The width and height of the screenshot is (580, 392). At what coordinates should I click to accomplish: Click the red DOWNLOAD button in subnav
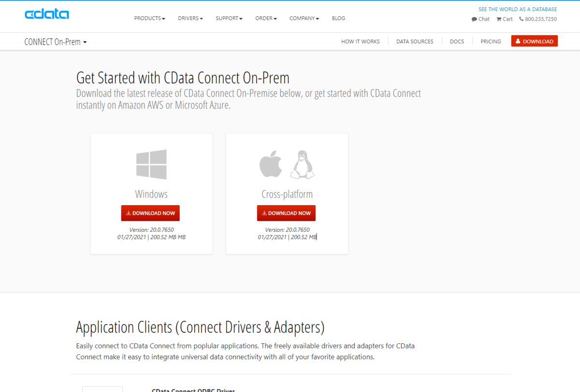(x=535, y=42)
